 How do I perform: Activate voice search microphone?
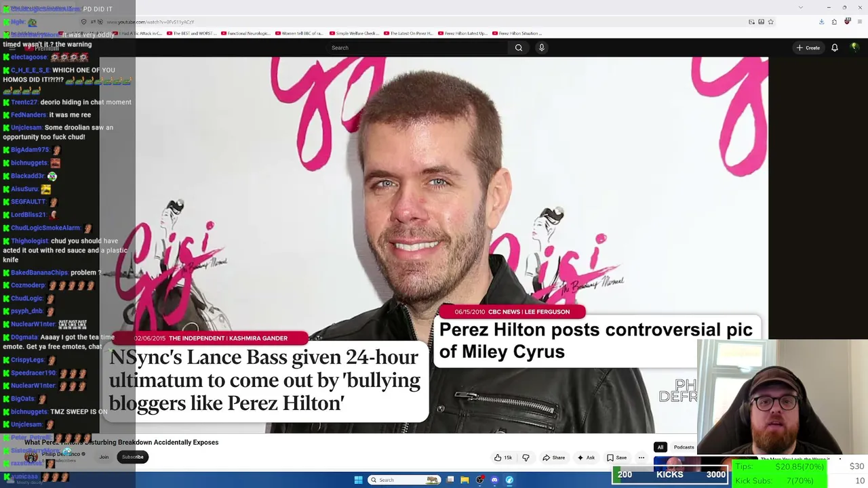click(x=541, y=47)
